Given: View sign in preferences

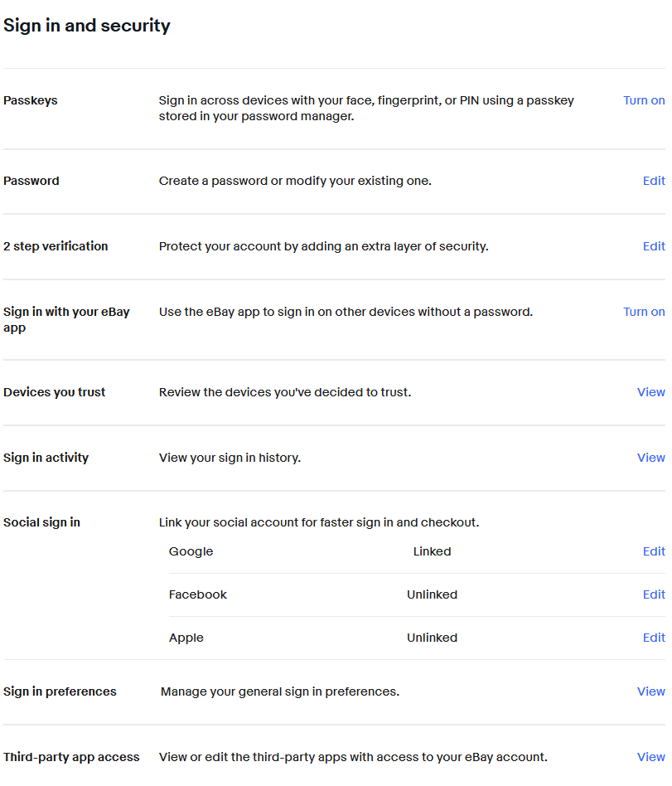Looking at the screenshot, I should [x=650, y=691].
